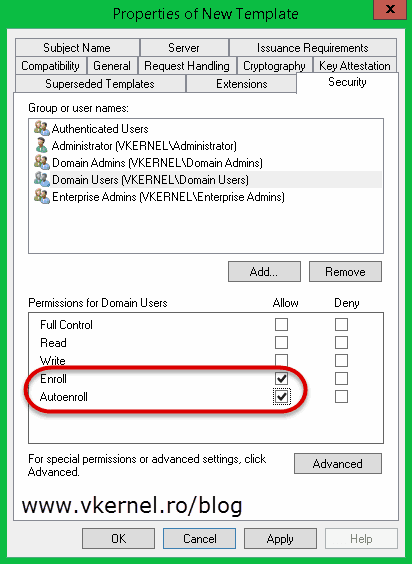This screenshot has height=564, width=412.
Task: Tick Deny checkbox for Write
Action: [x=341, y=360]
